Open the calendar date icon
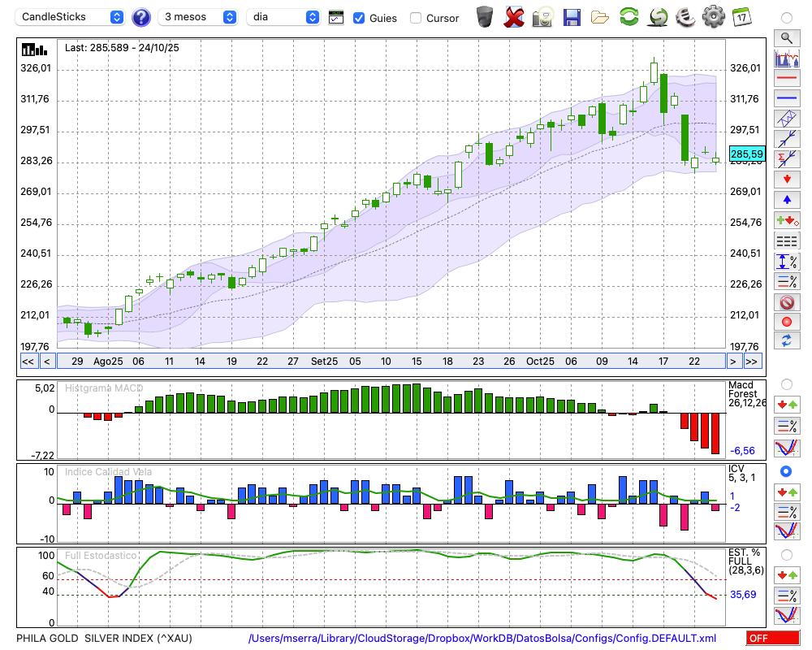Image resolution: width=812 pixels, height=650 pixels. coord(741,17)
